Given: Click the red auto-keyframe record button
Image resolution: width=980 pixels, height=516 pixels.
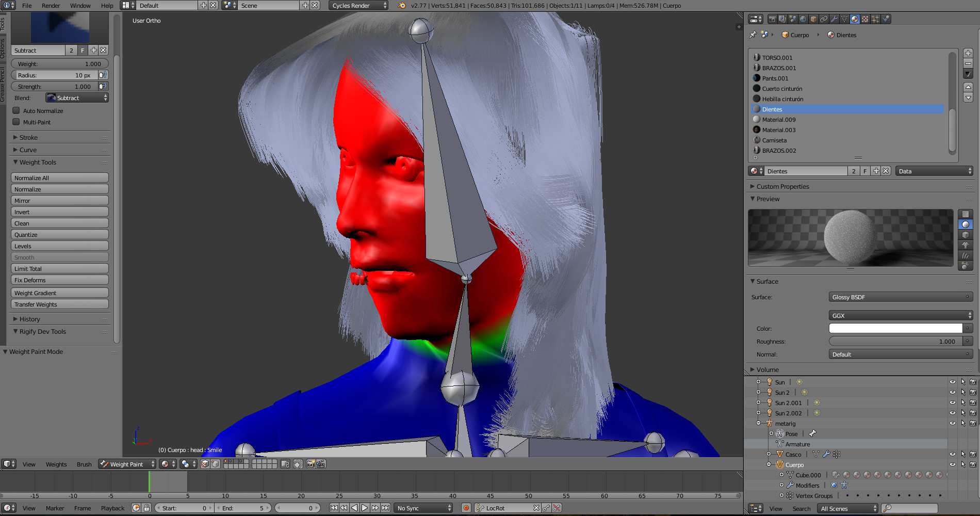Looking at the screenshot, I should click(466, 508).
